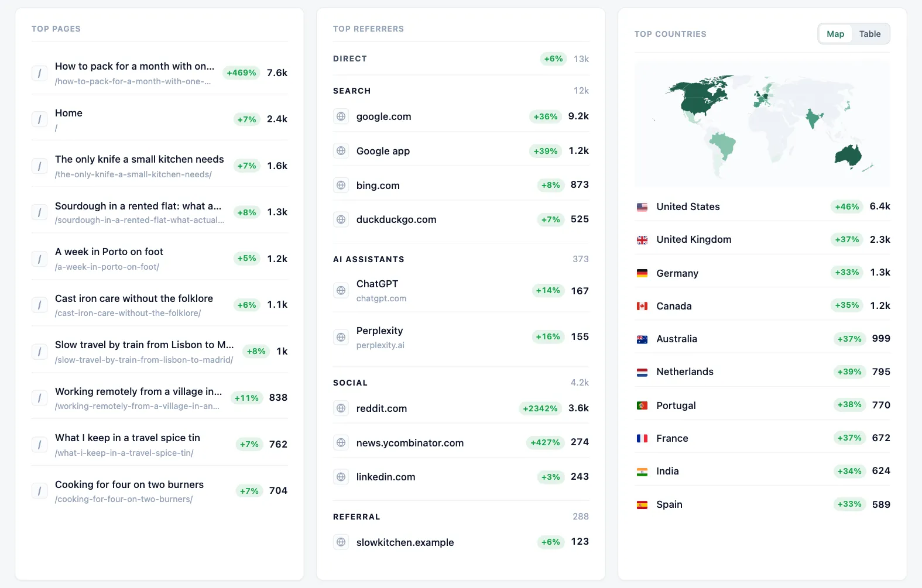Click the 'What I keep in a travel spice tin' title
922x588 pixels.
128,438
